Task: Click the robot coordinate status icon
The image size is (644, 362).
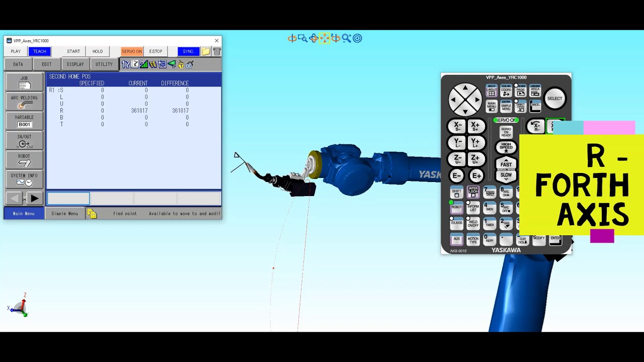Action: tap(135, 64)
